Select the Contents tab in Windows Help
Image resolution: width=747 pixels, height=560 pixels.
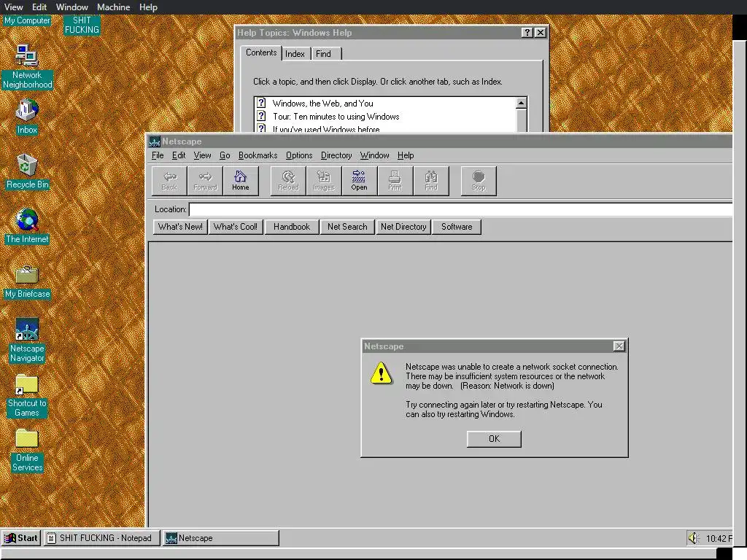click(261, 52)
